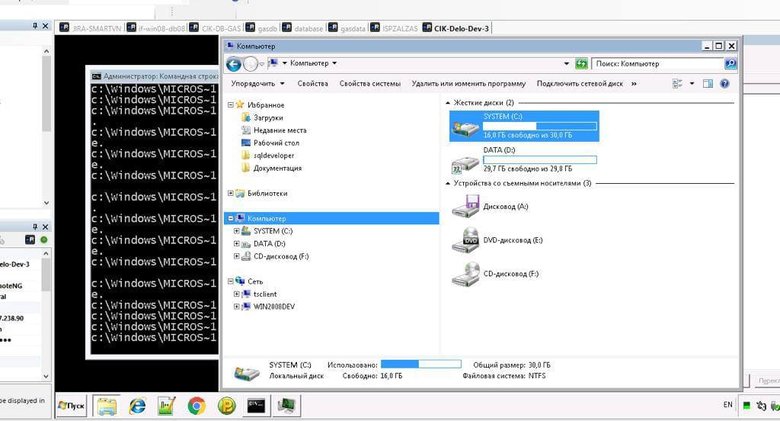
Task: Expand the Библиотеки tree node
Action: pos(230,193)
